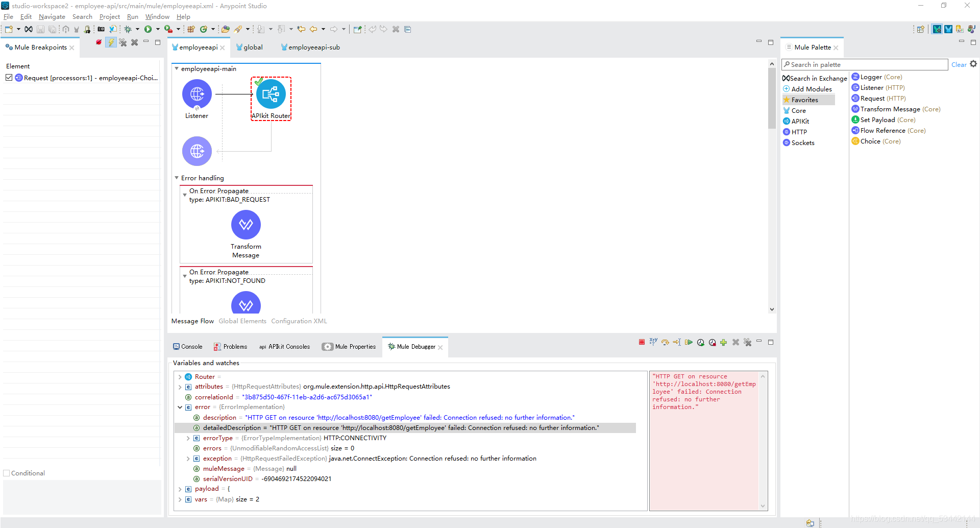Click the clock-with-red-square icon in debugger

click(712, 342)
